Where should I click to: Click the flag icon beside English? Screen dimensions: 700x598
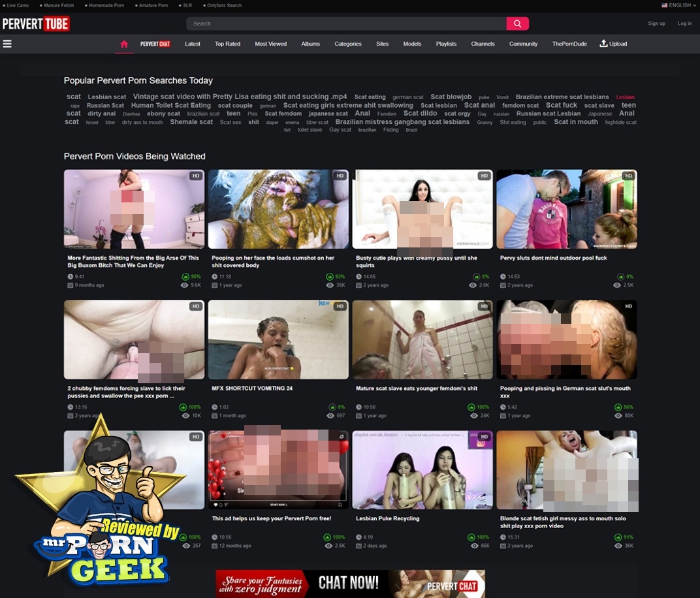point(664,5)
